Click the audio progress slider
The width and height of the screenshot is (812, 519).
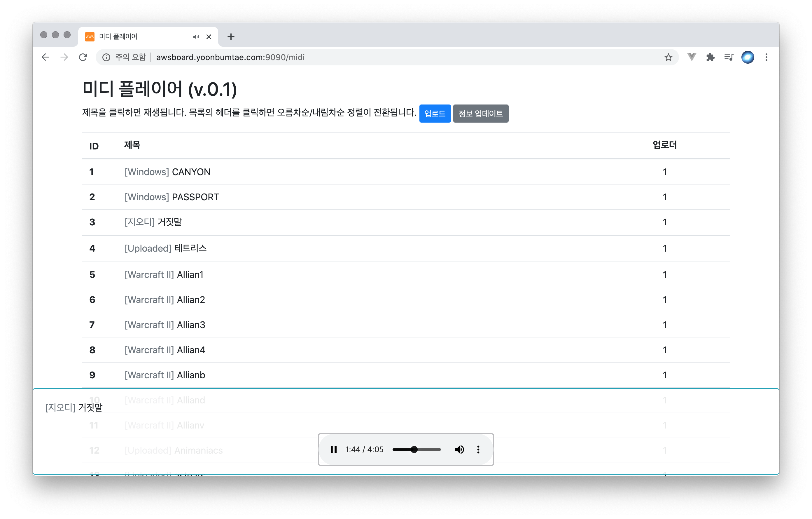click(416, 450)
